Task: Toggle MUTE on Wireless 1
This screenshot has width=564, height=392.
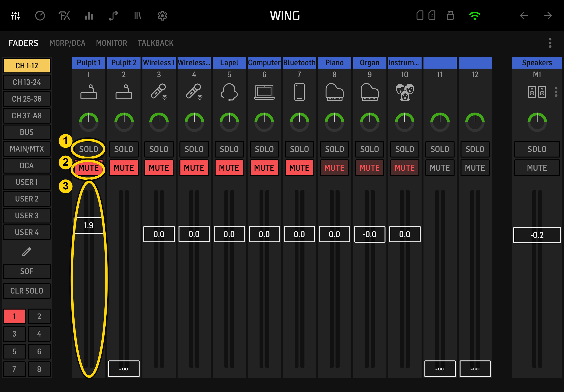Action: [159, 168]
